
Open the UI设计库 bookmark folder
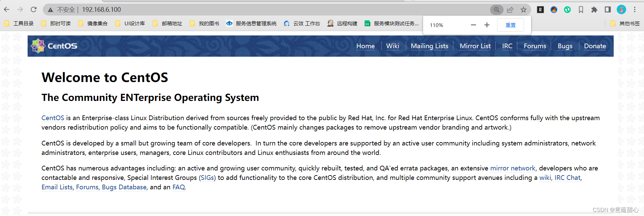(x=130, y=23)
